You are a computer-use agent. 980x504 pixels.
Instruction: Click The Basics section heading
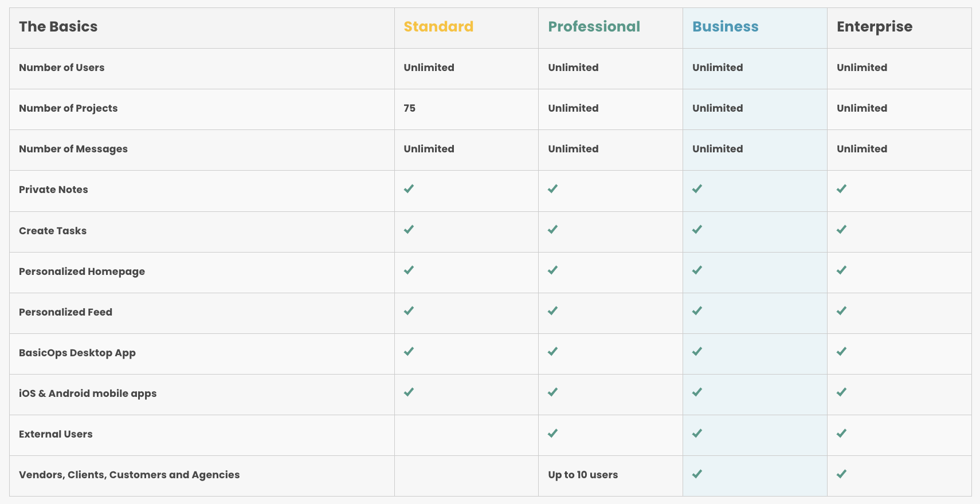(x=58, y=27)
